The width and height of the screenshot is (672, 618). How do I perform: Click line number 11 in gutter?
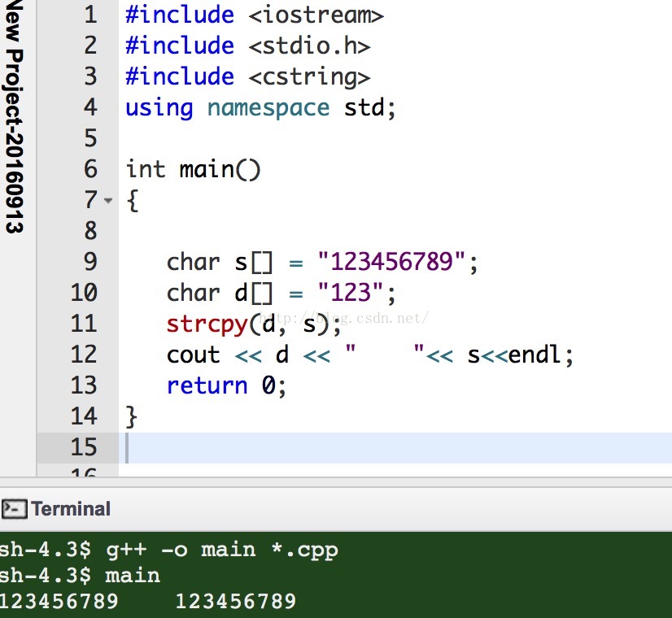click(x=84, y=324)
